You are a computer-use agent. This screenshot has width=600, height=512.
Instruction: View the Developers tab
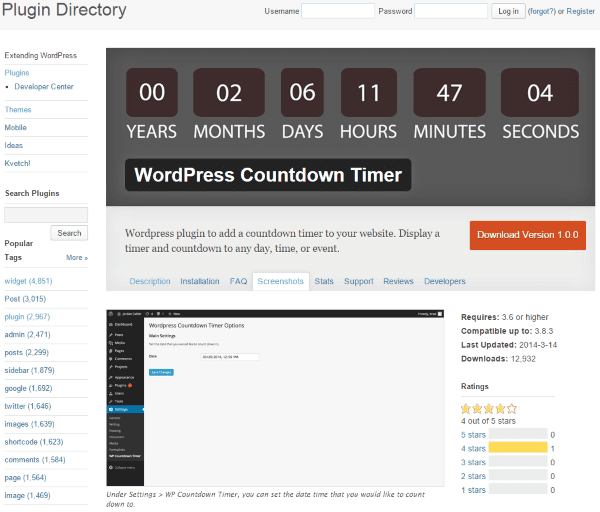(444, 282)
